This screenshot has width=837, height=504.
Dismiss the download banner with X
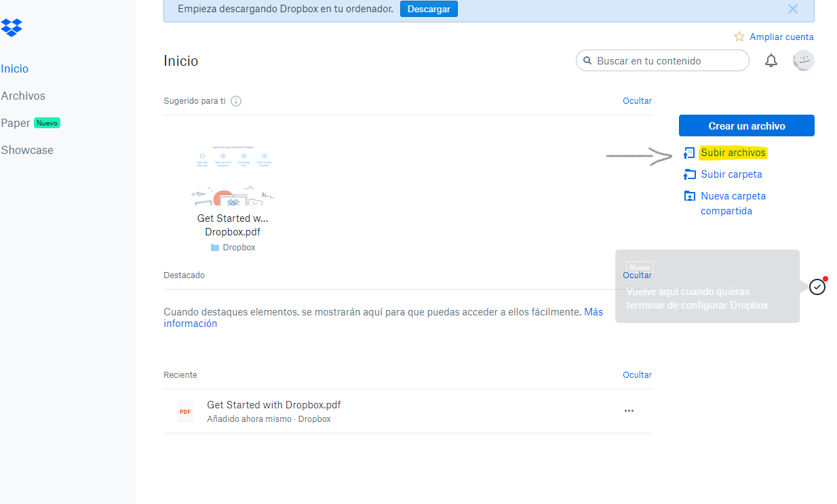[x=793, y=9]
